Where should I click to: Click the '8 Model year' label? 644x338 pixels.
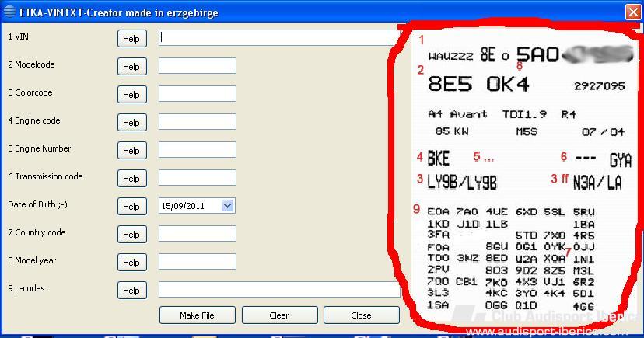[32, 260]
